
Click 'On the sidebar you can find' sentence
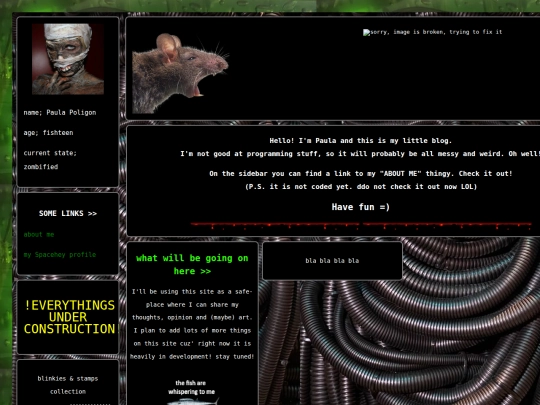coord(361,174)
